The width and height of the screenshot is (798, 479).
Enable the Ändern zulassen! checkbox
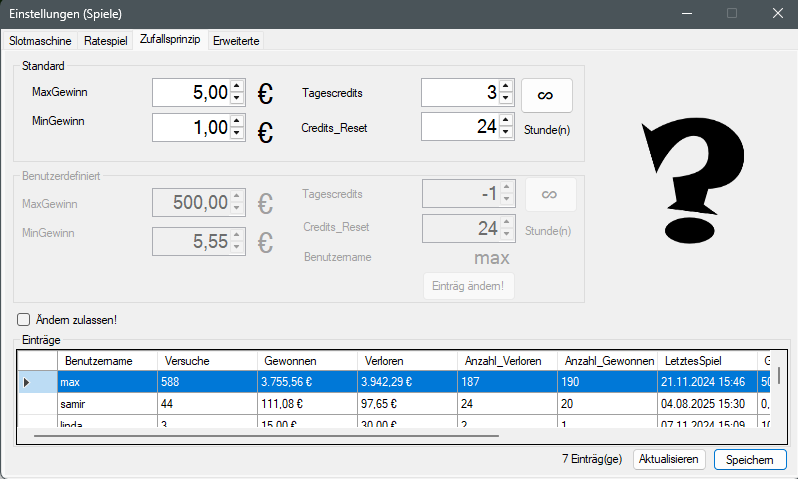(23, 320)
